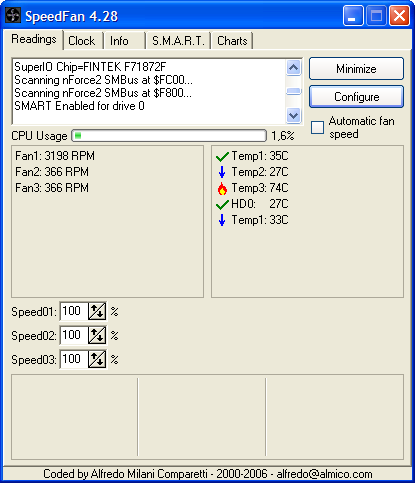Click the green checkmark beside HD0
This screenshot has width=415, height=483.
coord(222,204)
